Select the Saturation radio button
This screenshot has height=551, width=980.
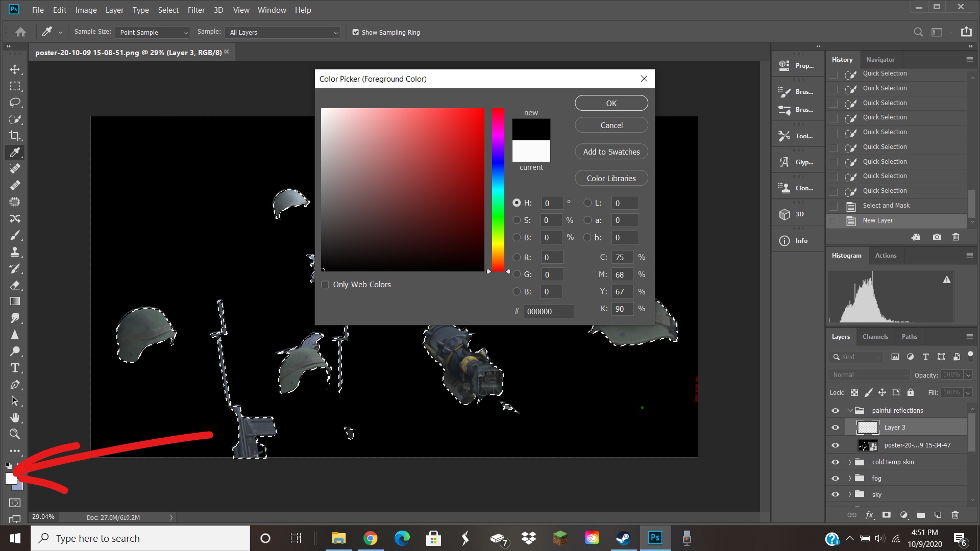click(517, 220)
